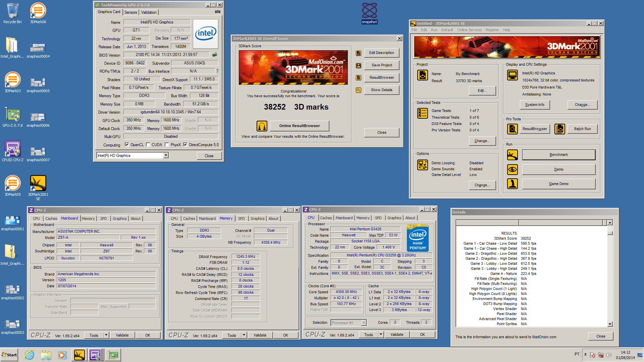Open GPU-Z.0.7.8 desktop icon
Viewport: 644px width, 362px height.
[x=12, y=117]
